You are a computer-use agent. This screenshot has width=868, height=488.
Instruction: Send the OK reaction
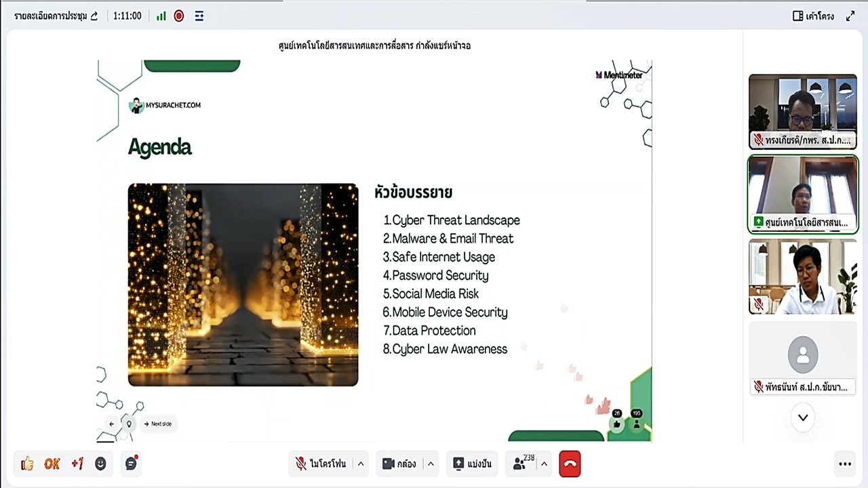click(x=52, y=464)
